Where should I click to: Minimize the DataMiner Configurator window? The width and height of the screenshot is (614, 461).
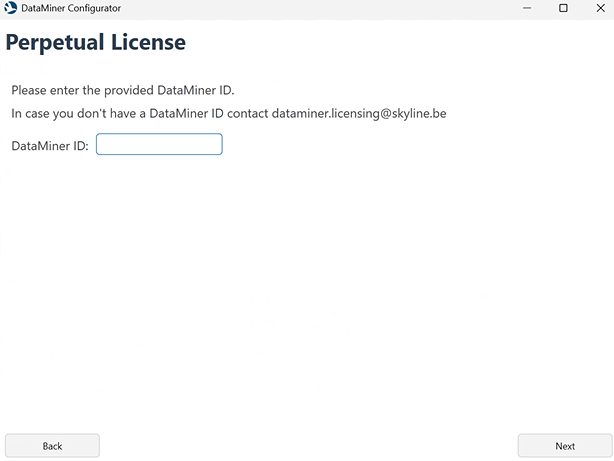[527, 8]
